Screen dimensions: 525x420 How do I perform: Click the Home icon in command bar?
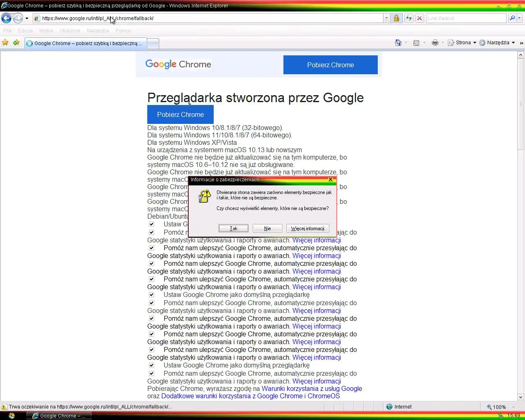(x=398, y=43)
